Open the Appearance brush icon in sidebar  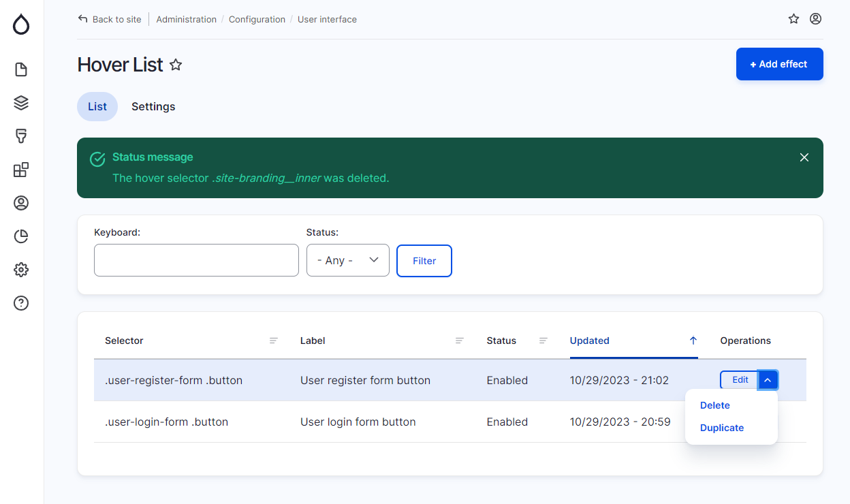[x=21, y=136]
